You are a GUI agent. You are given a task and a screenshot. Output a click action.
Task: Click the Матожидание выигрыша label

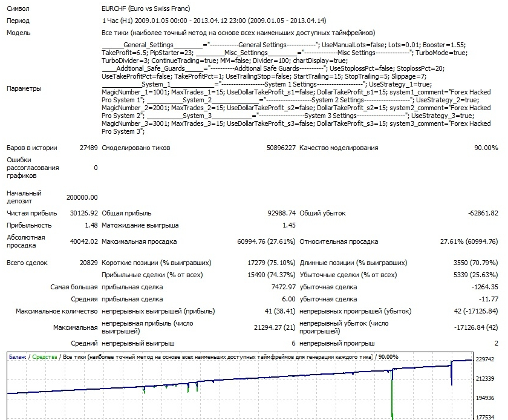coord(140,225)
